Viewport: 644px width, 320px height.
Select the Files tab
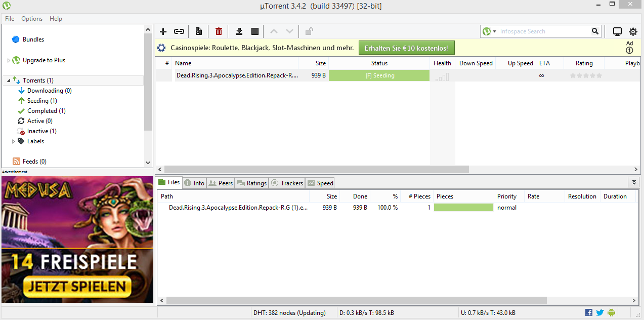pyautogui.click(x=169, y=182)
